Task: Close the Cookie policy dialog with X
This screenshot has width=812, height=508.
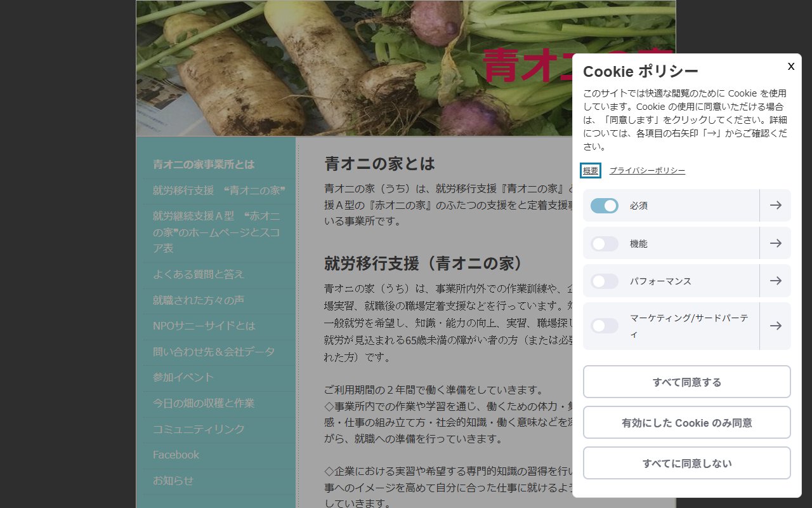Action: (x=791, y=66)
